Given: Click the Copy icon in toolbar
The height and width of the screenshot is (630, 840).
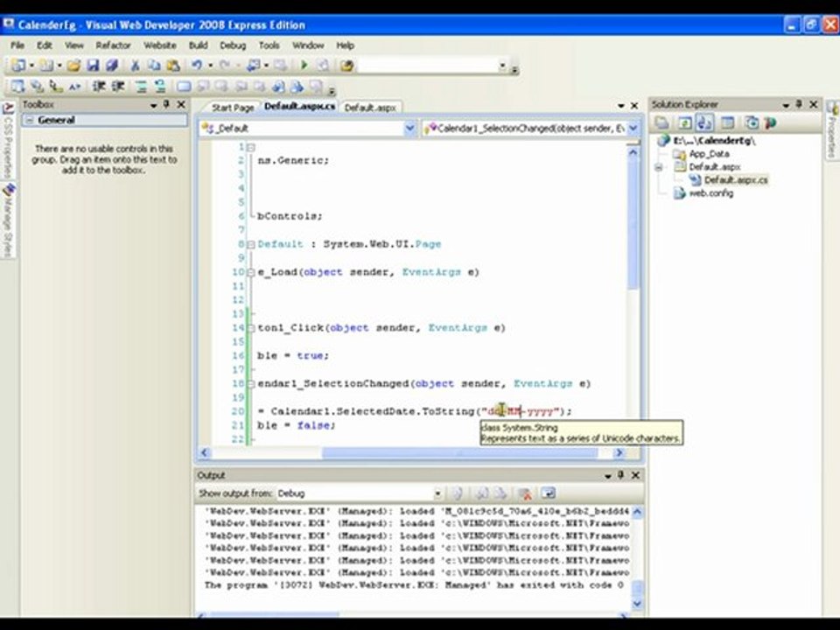Looking at the screenshot, I should click(154, 66).
